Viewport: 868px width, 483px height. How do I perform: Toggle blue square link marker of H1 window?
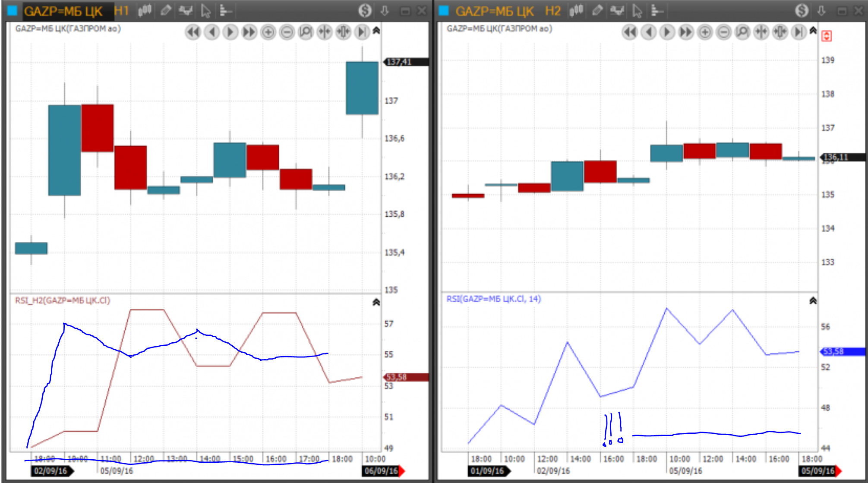point(13,10)
